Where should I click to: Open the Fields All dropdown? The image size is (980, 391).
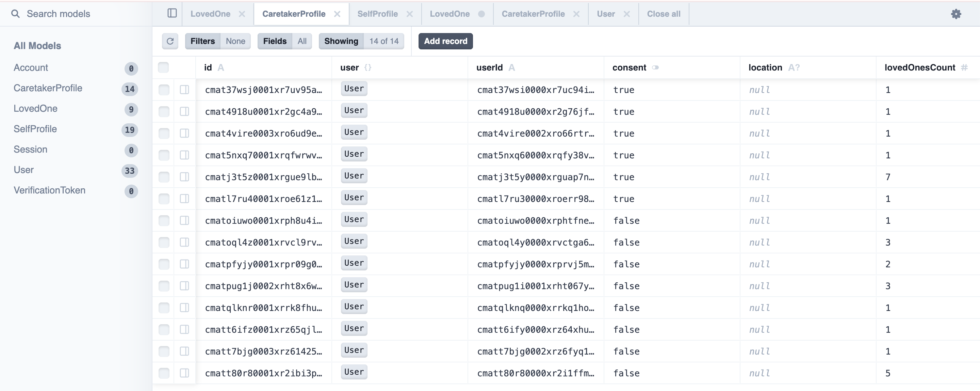(x=284, y=41)
